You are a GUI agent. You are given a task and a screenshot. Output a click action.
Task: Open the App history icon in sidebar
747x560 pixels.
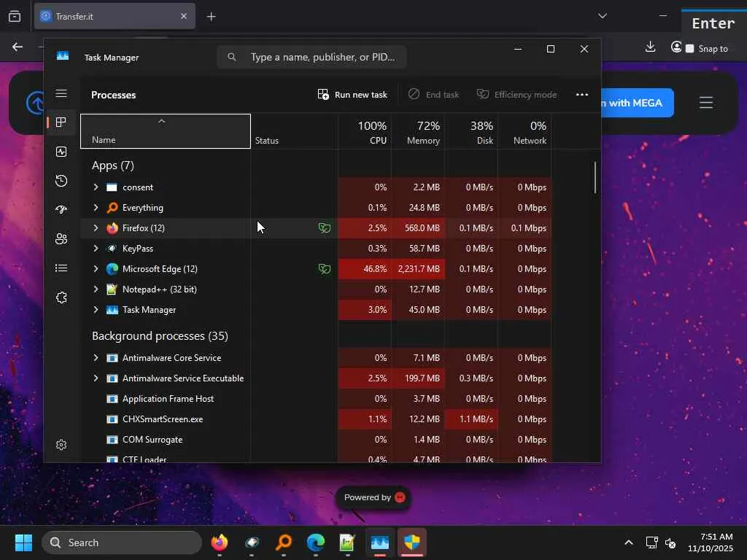pyautogui.click(x=61, y=181)
